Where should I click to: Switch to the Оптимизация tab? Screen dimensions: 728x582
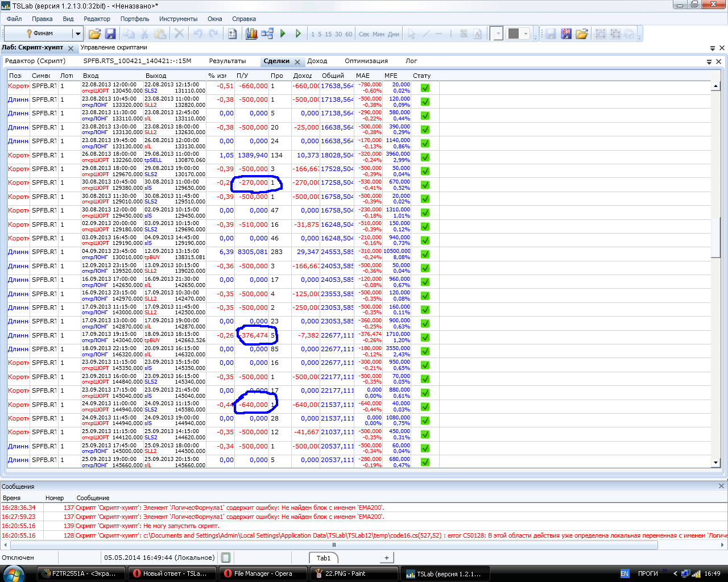pyautogui.click(x=366, y=61)
